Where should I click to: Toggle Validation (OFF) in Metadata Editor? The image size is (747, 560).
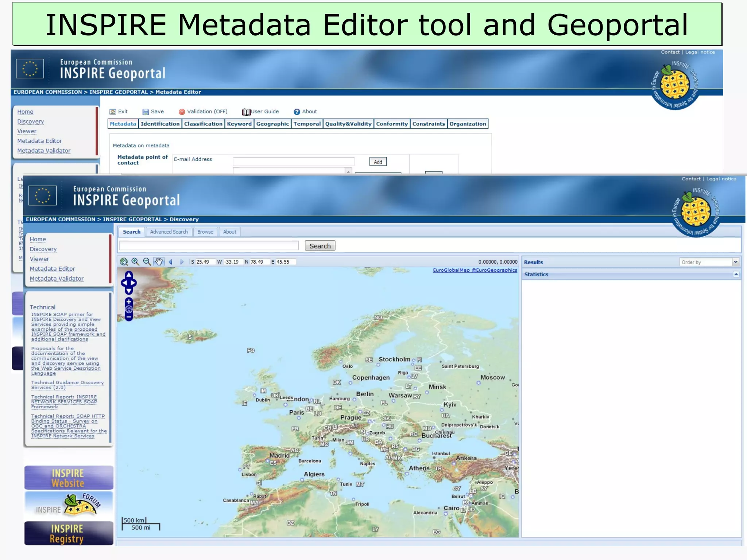click(x=203, y=112)
